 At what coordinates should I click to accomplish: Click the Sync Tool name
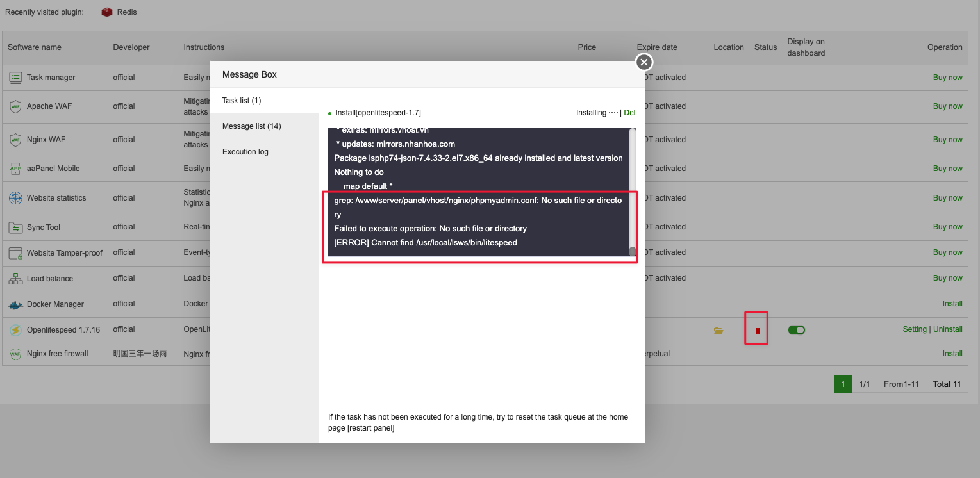(x=44, y=227)
